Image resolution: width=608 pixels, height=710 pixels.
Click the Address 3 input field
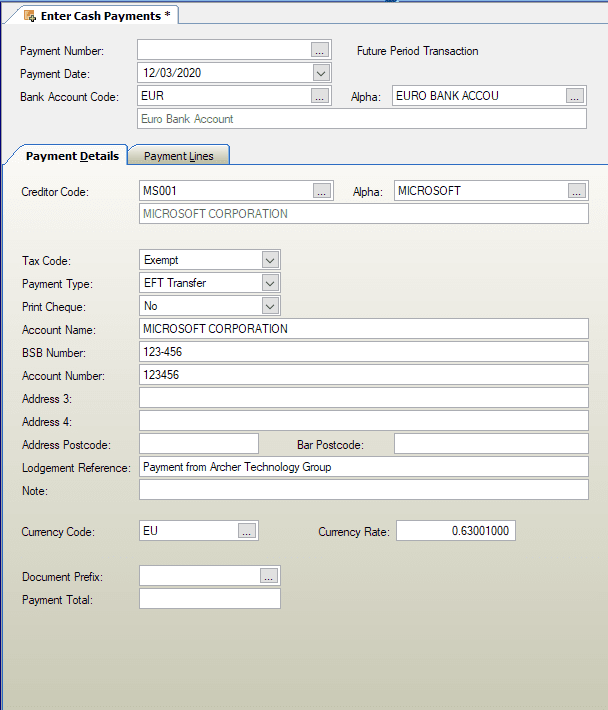pyautogui.click(x=364, y=398)
